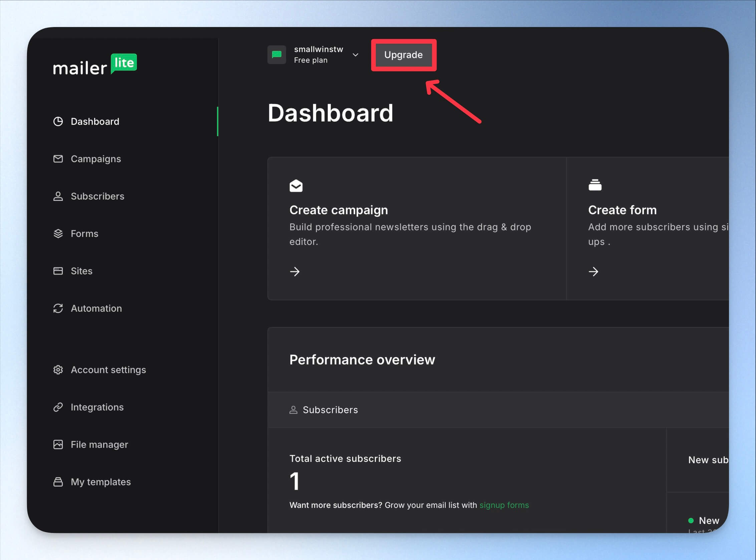Click the File manager image icon

click(x=58, y=445)
